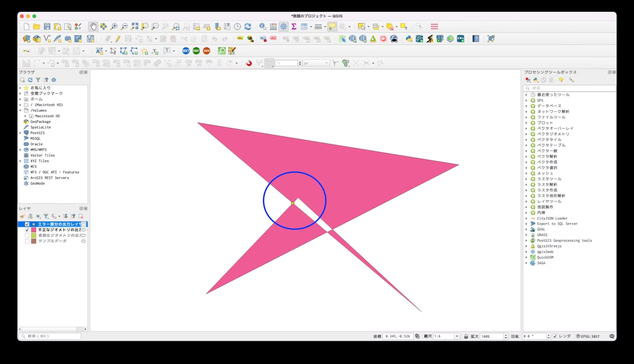Screen dimensions: 634x364
Task: Click the blue WKT plugin icon
Action: coord(186,51)
